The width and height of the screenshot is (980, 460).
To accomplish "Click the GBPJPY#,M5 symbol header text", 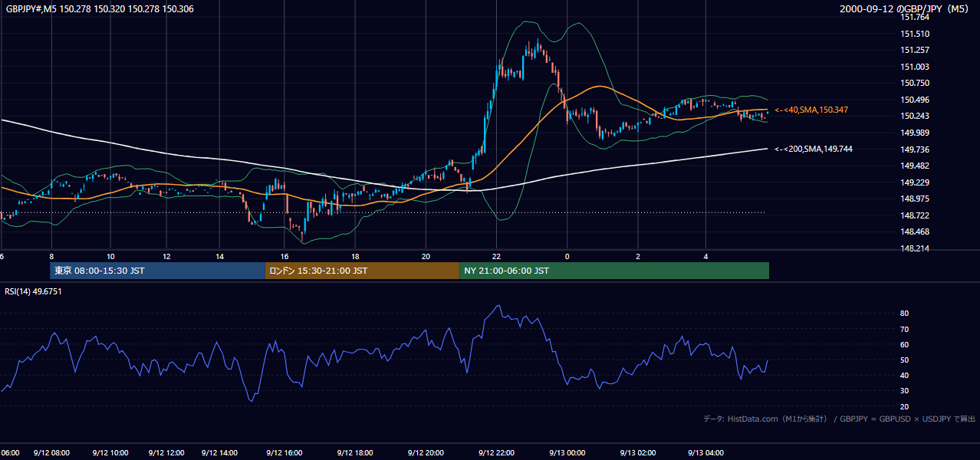I will pyautogui.click(x=100, y=8).
